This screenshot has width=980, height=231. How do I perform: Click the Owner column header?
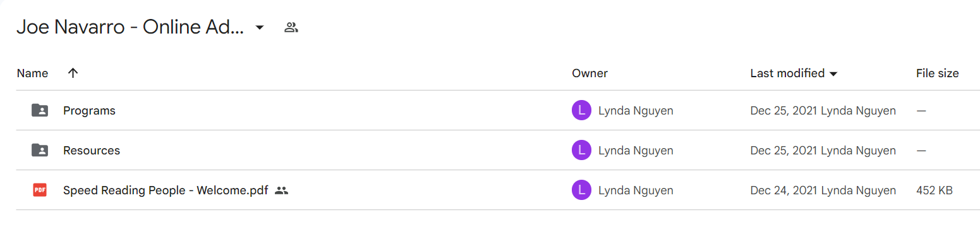pyautogui.click(x=590, y=73)
